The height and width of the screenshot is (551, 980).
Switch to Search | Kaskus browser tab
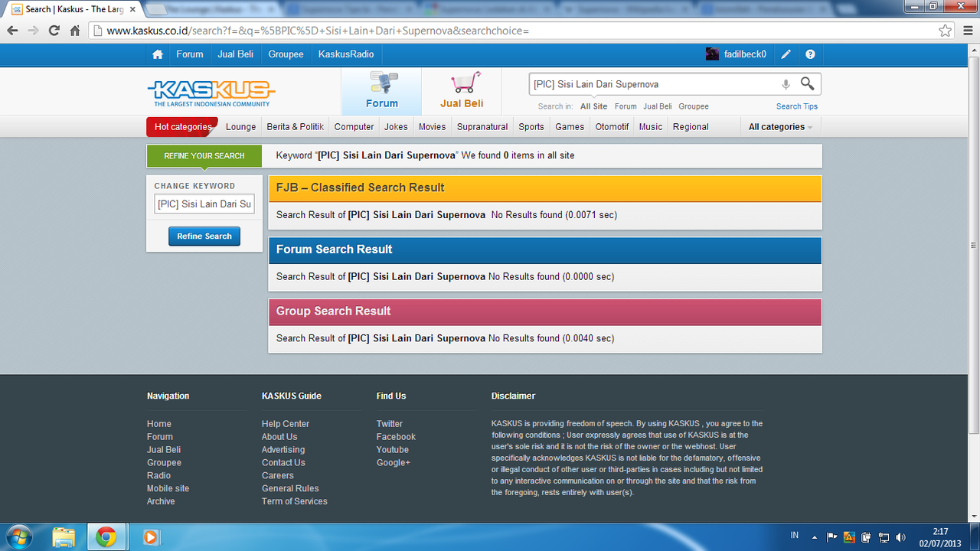pyautogui.click(x=73, y=9)
